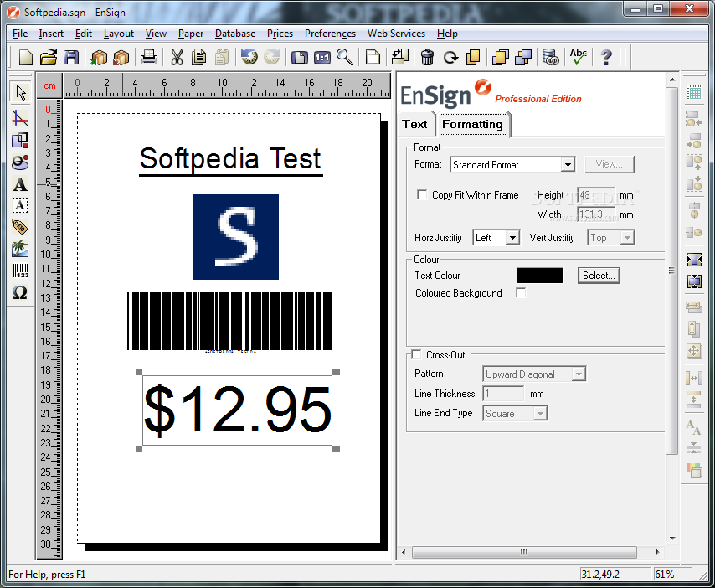Click the View... format button

(x=609, y=164)
